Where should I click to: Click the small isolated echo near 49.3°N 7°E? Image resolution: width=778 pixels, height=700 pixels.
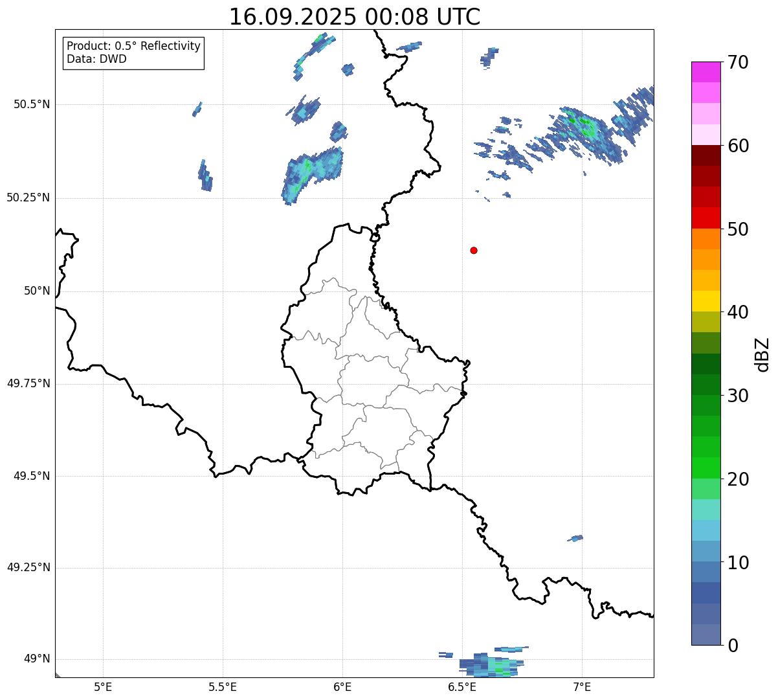tap(575, 538)
